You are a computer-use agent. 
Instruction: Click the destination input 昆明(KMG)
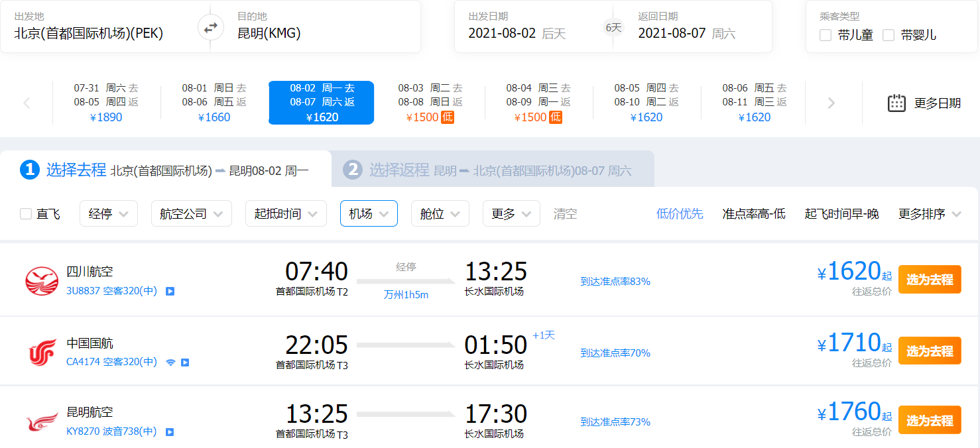pyautogui.click(x=269, y=33)
